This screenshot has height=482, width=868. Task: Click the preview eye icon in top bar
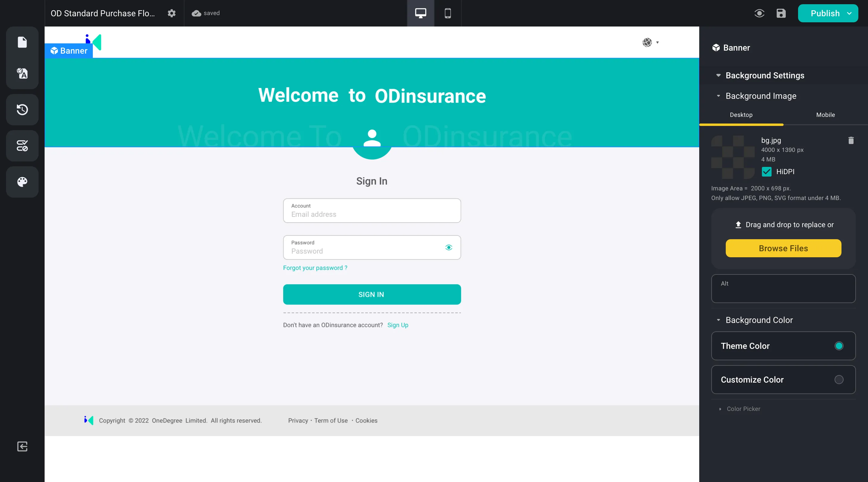click(759, 13)
